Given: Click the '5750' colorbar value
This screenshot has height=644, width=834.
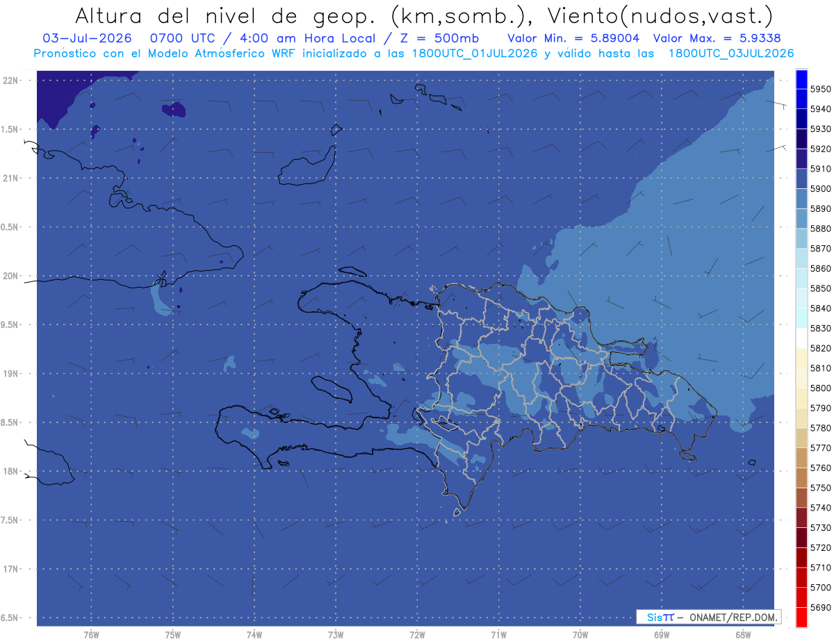Looking at the screenshot, I should coord(820,488).
